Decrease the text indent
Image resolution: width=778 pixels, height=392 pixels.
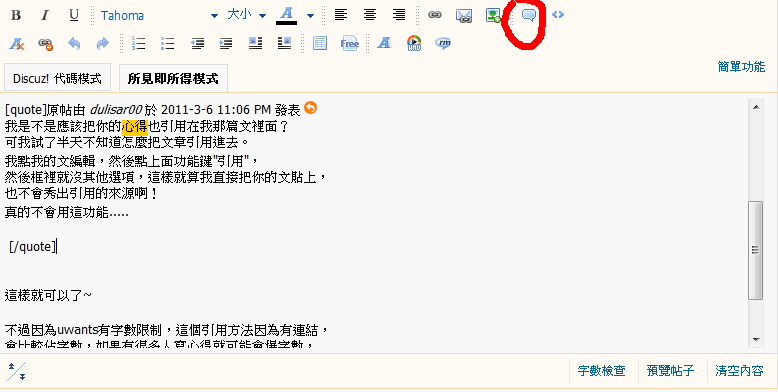point(197,44)
